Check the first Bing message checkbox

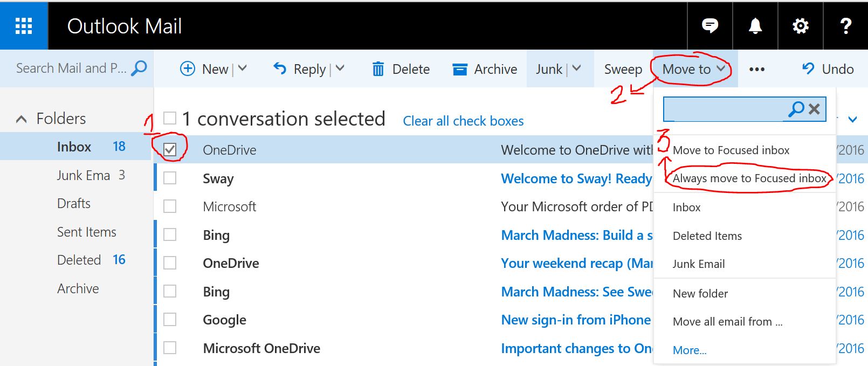(x=170, y=234)
